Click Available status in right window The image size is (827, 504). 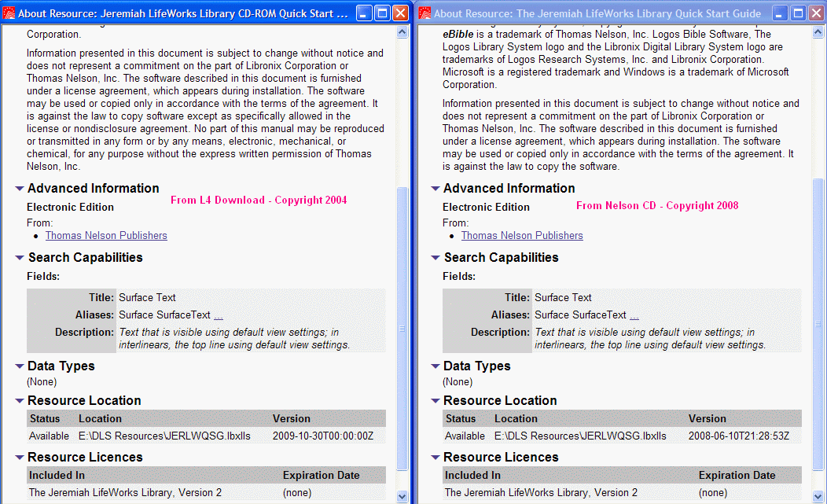pos(465,436)
